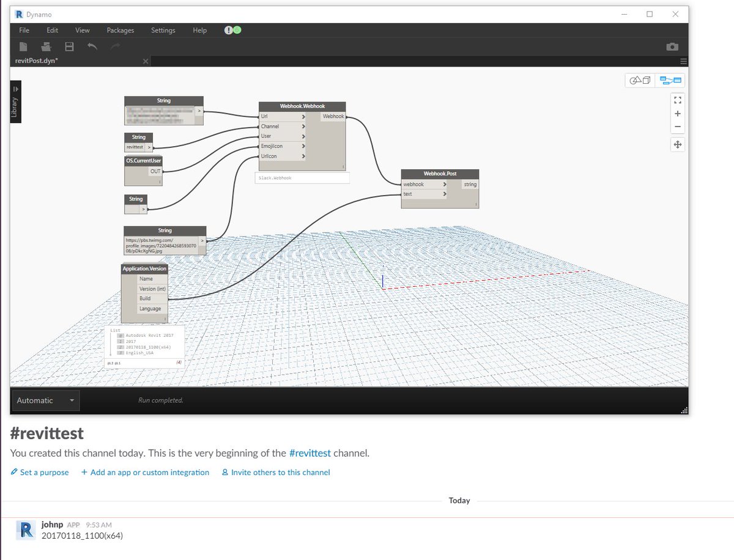
Task: Click the 9:53 AM message timestamp
Action: (98, 525)
